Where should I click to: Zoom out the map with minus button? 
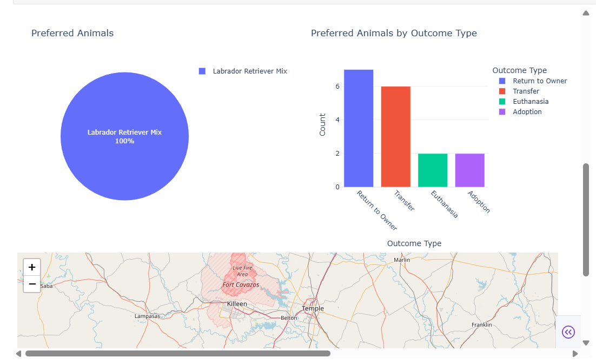tap(32, 284)
